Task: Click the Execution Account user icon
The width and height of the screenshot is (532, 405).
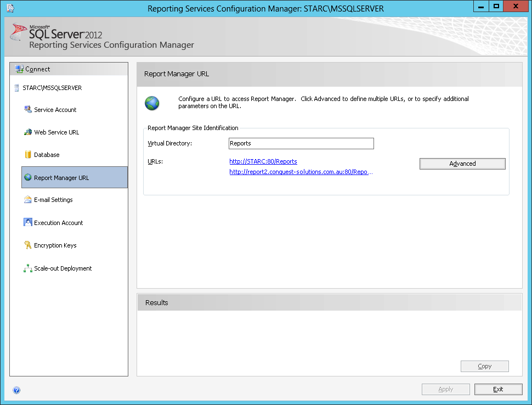Action: 28,222
